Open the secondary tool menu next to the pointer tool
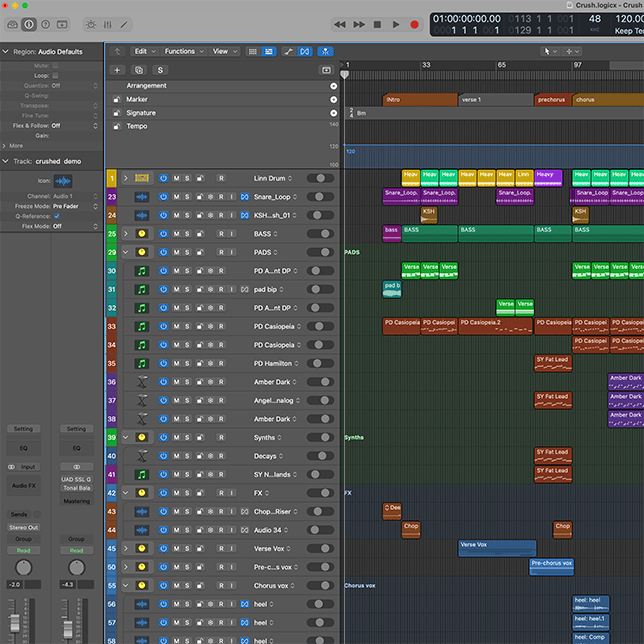 pos(572,51)
